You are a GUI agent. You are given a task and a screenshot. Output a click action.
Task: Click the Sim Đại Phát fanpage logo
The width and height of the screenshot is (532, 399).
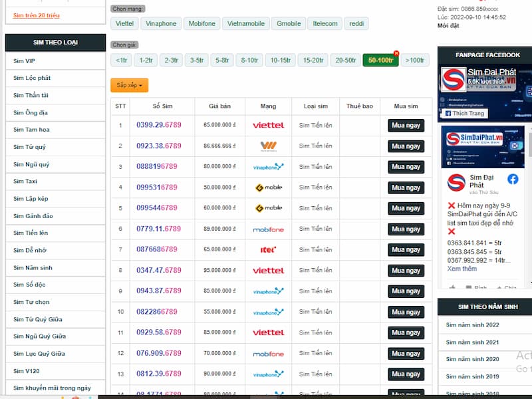pos(453,79)
